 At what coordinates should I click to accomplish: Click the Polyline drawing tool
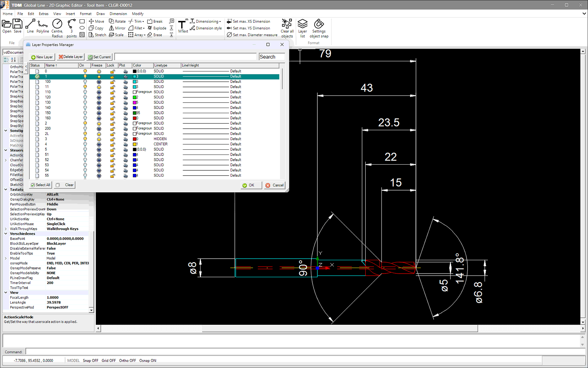pos(43,26)
